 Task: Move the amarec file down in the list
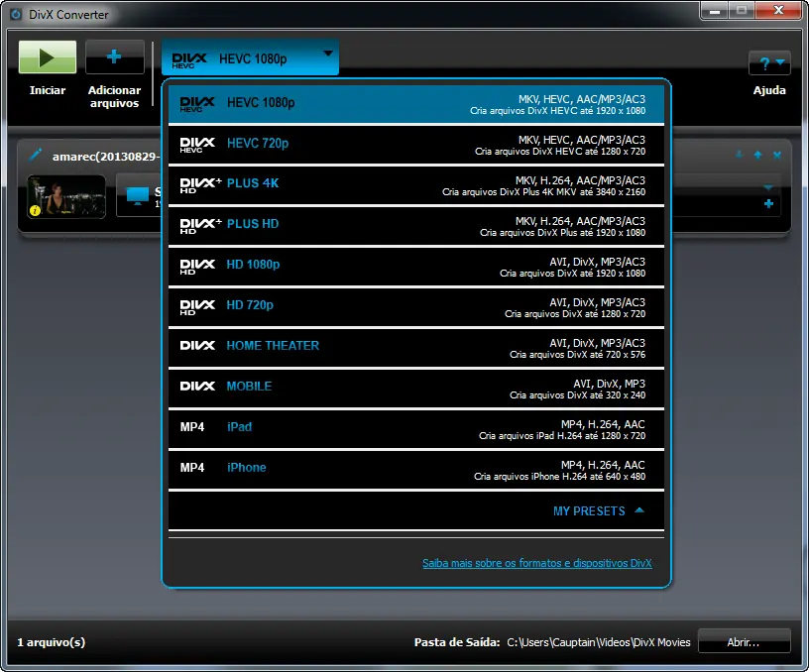coord(739,155)
